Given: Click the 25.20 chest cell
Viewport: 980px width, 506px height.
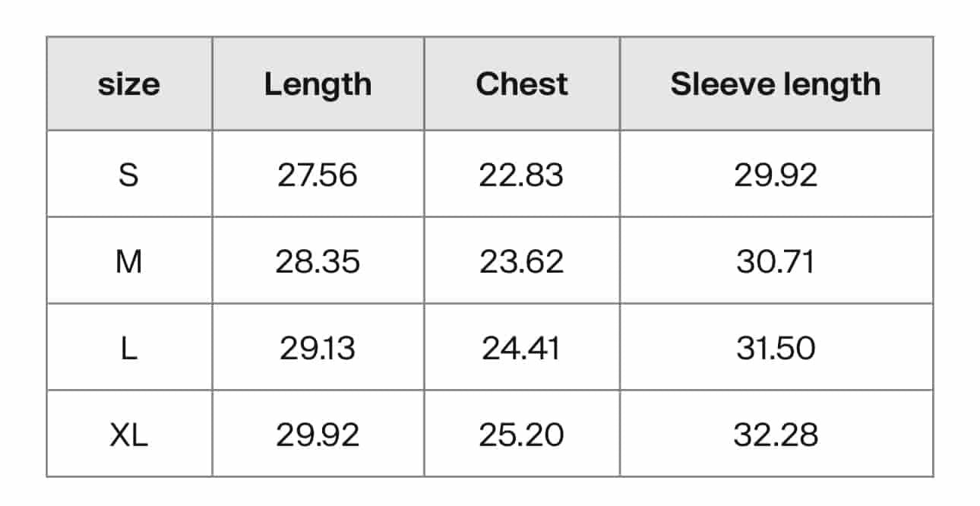Looking at the screenshot, I should [x=522, y=435].
